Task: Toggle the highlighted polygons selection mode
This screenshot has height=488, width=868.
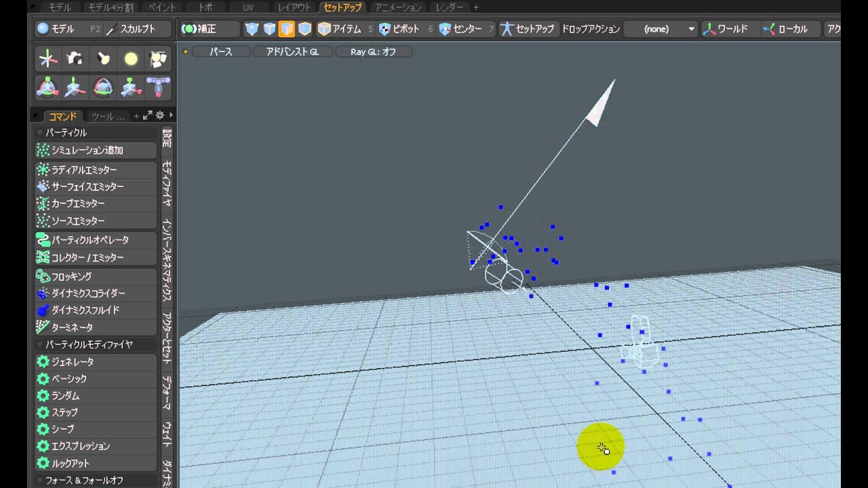Action: point(287,29)
